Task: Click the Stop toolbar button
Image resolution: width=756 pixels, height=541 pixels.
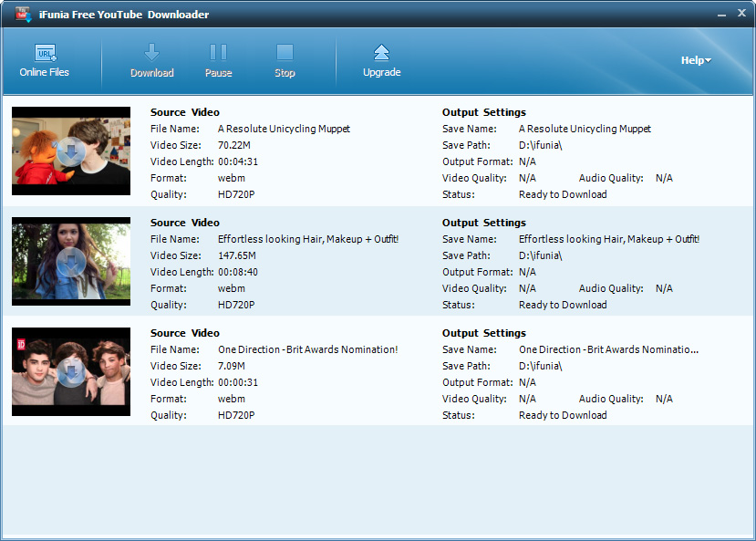Action: coord(285,61)
